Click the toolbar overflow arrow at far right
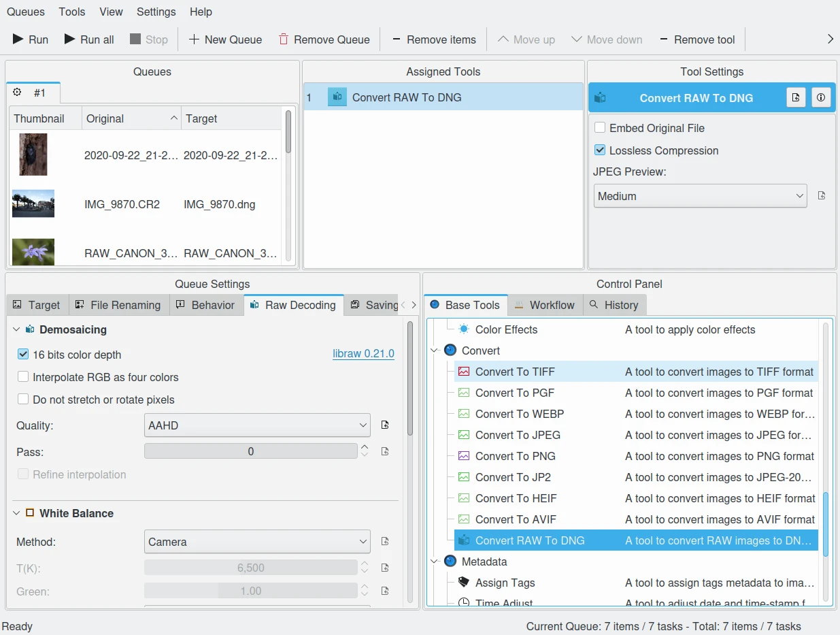Image resolution: width=840 pixels, height=635 pixels. coord(830,39)
